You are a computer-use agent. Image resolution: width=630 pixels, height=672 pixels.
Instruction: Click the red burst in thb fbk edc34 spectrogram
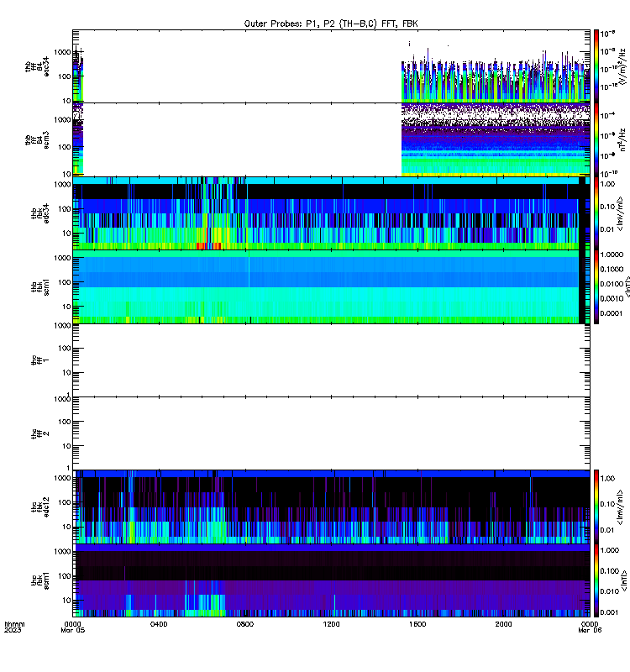click(x=208, y=246)
